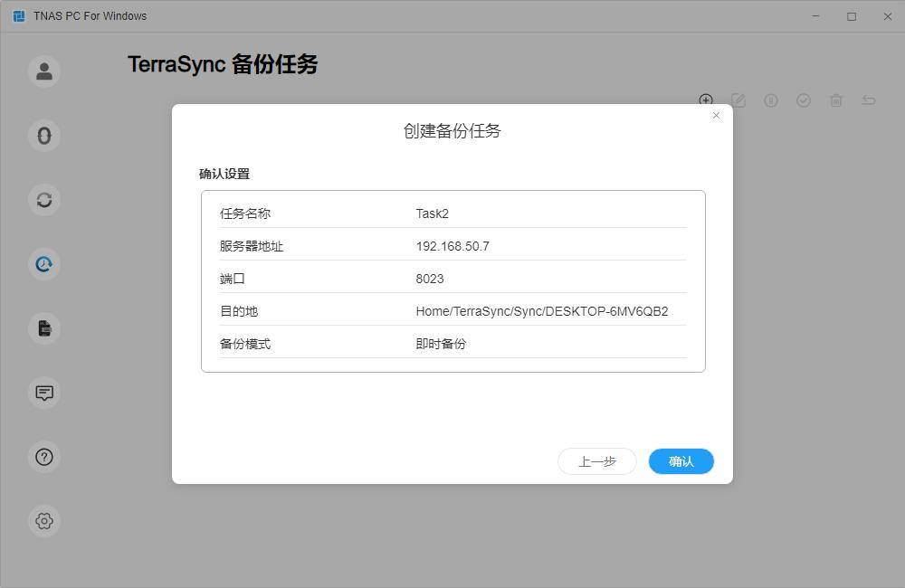Go back with the 上一步 button
This screenshot has width=905, height=588.
coord(597,461)
